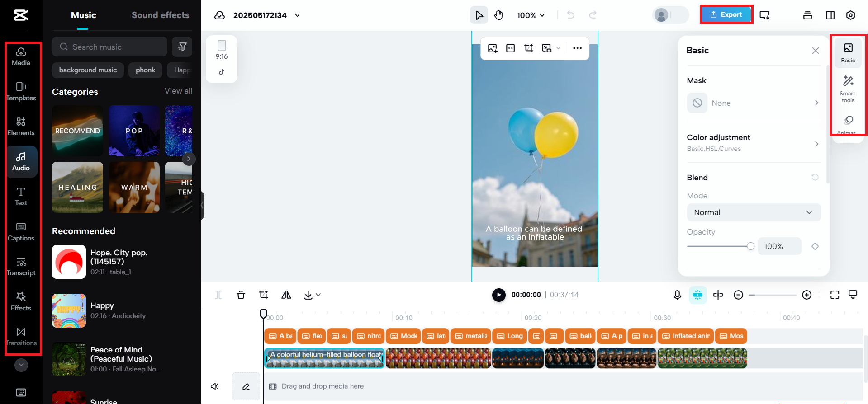This screenshot has height=404, width=868.
Task: Click View all categories link
Action: click(178, 91)
